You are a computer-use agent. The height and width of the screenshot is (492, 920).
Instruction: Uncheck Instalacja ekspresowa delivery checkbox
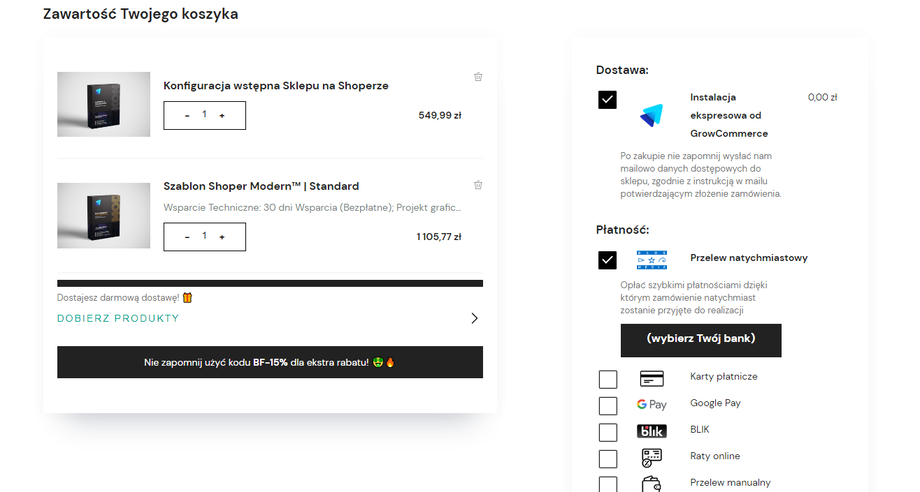(x=607, y=100)
